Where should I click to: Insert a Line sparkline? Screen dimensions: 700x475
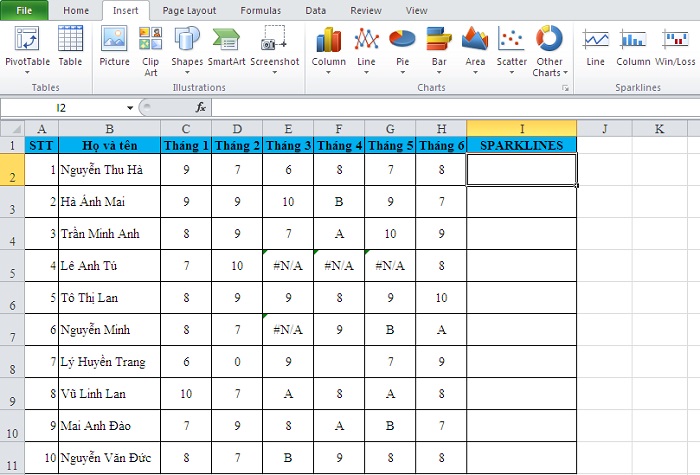pos(596,46)
